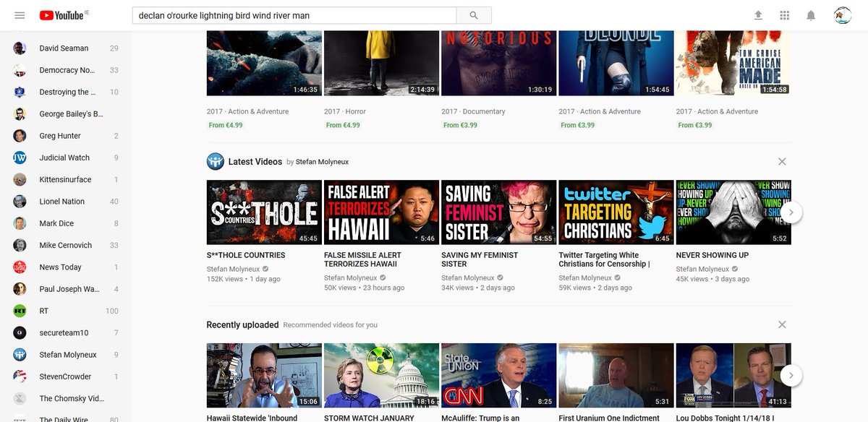Open account avatar menu
Viewport: 868px width, 422px height.
[843, 15]
